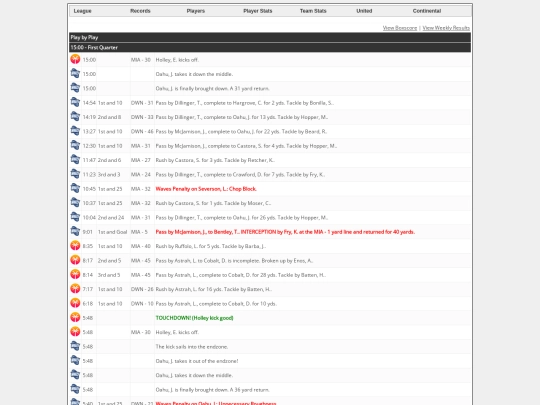Click Miami logo on the 8:17 incomplete pass row
The image size is (540, 405).
[75, 260]
